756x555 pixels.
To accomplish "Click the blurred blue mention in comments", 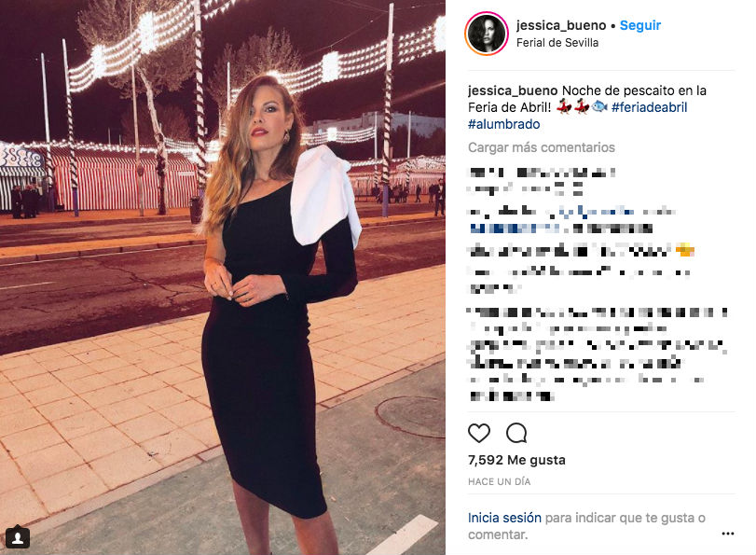I will pos(515,228).
